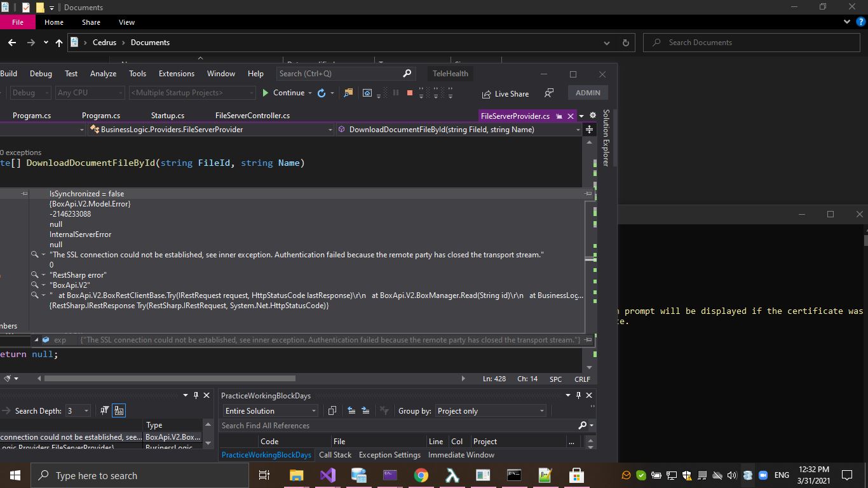Open document window settings gear icon

(x=593, y=116)
